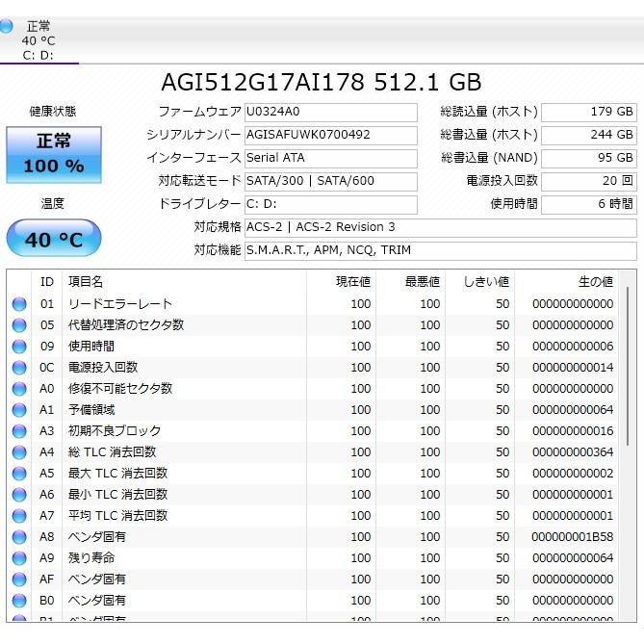Viewport: 644px width, 644px height.
Task: Click status orb for A8 ベンダ固有
Action: (19, 537)
